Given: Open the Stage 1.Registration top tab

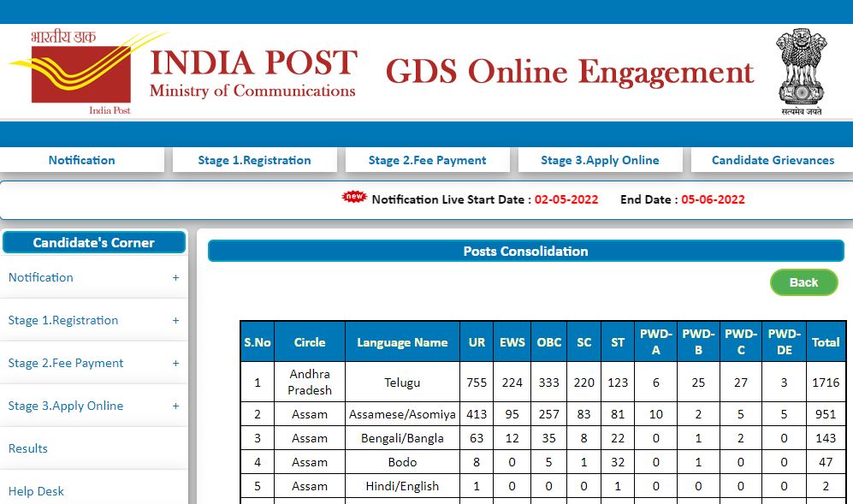Looking at the screenshot, I should (x=255, y=160).
